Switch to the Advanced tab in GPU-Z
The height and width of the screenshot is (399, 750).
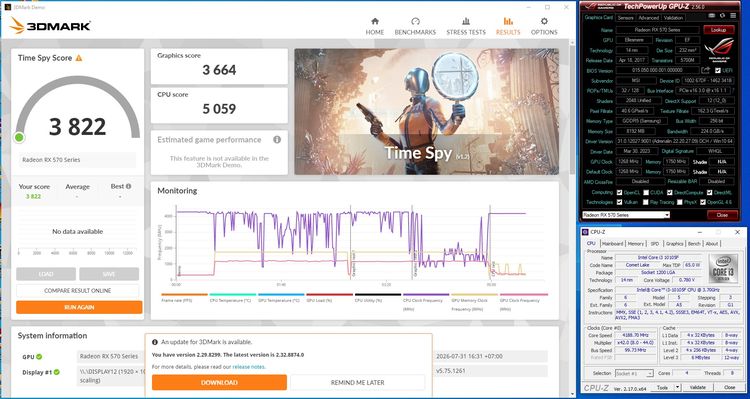648,18
